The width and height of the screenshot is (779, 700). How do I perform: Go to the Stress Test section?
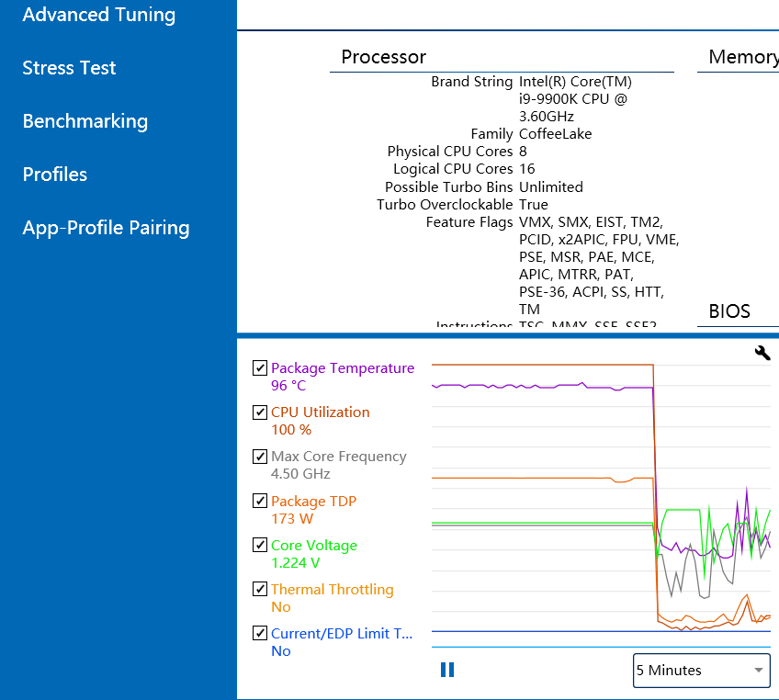[x=69, y=68]
